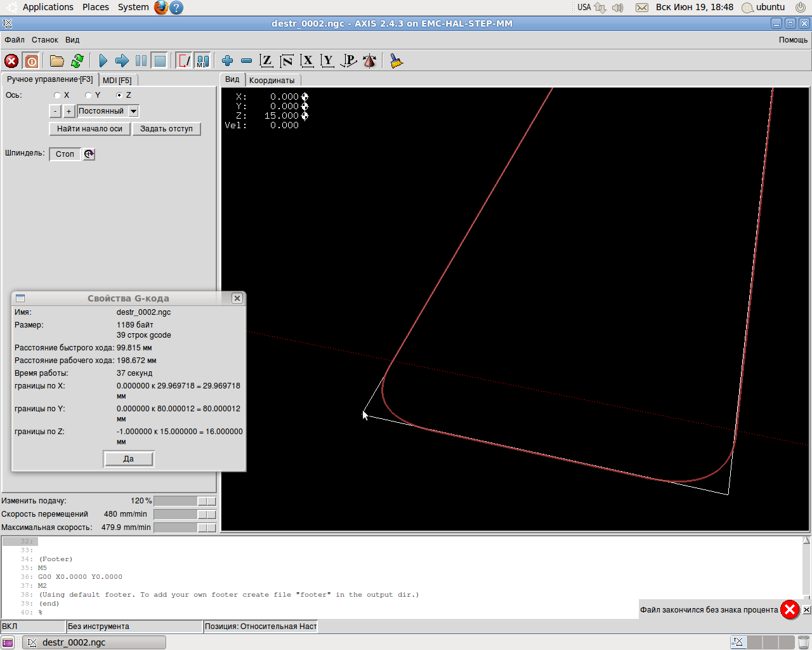
Task: Clear the live plot with broom icon
Action: [396, 61]
